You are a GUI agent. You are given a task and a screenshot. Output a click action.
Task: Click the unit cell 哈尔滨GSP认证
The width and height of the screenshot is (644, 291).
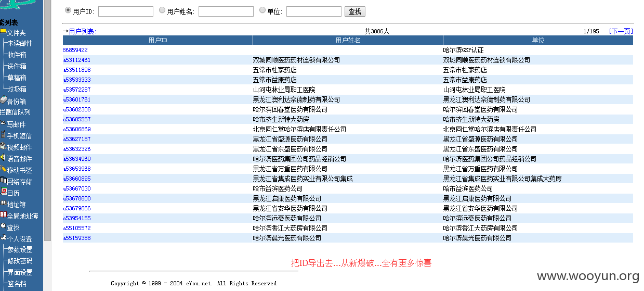(463, 50)
